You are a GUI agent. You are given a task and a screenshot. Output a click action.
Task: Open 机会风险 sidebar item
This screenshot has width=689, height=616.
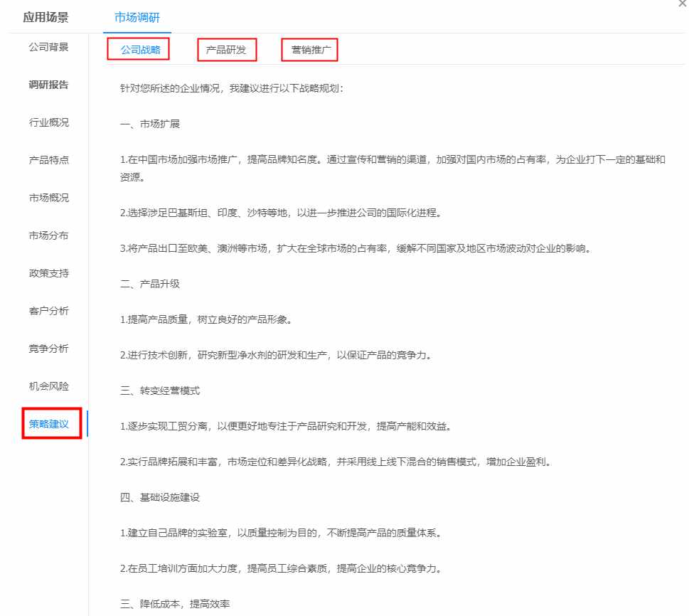click(49, 386)
